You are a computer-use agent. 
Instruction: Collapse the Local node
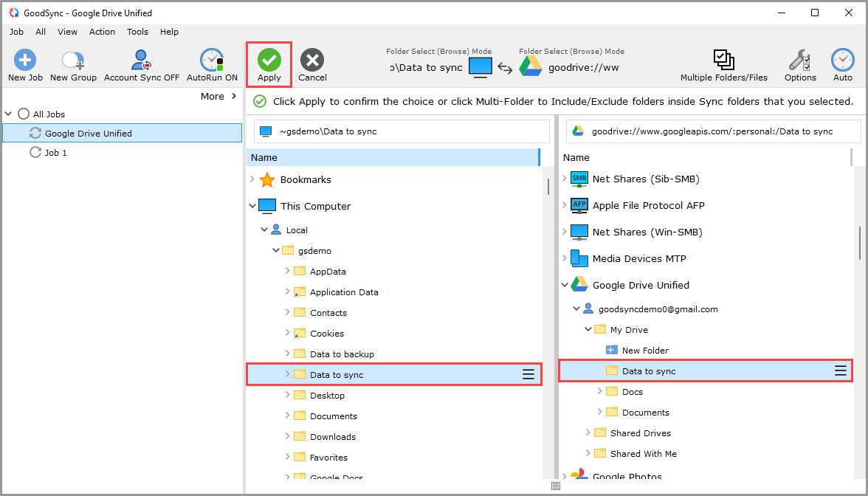pos(264,230)
